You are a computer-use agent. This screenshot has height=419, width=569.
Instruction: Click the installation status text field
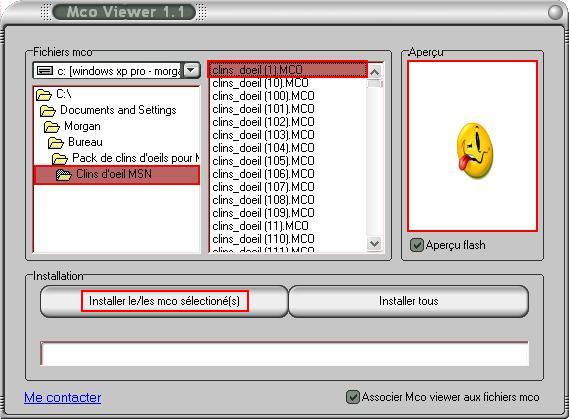pyautogui.click(x=284, y=353)
